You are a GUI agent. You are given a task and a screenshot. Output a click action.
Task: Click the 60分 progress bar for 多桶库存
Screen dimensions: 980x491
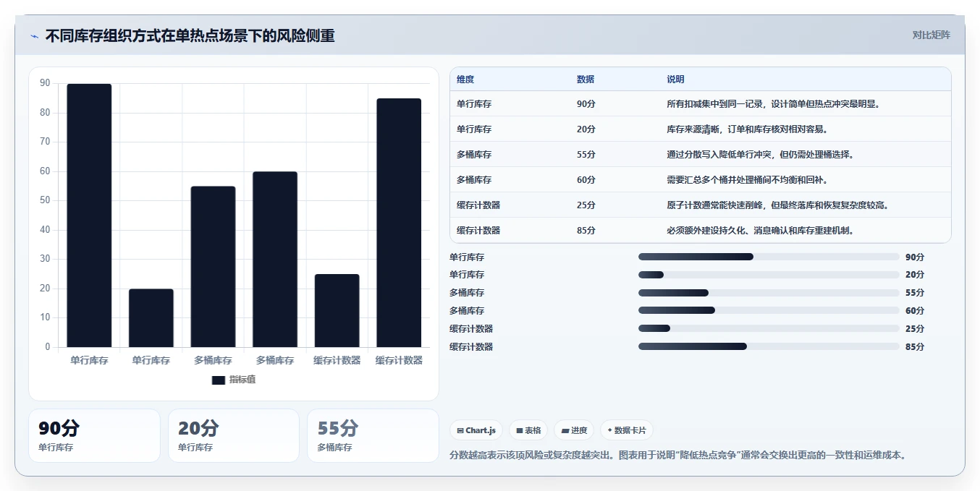click(x=769, y=310)
